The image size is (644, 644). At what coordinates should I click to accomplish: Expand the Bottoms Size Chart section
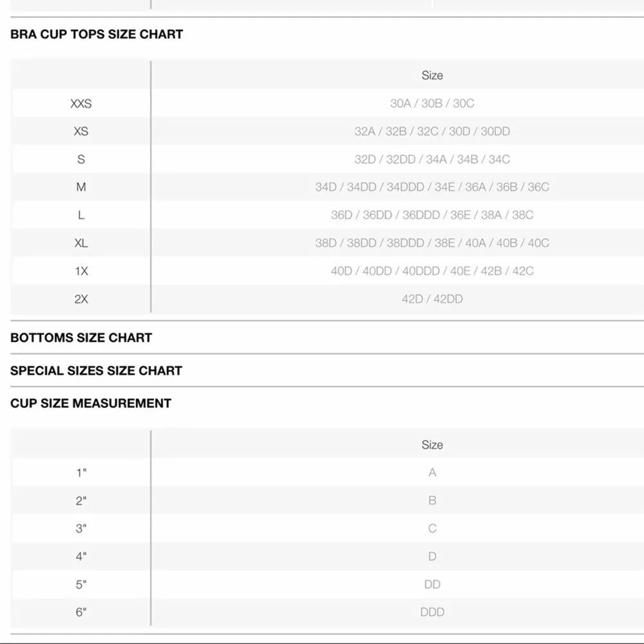pos(81,337)
